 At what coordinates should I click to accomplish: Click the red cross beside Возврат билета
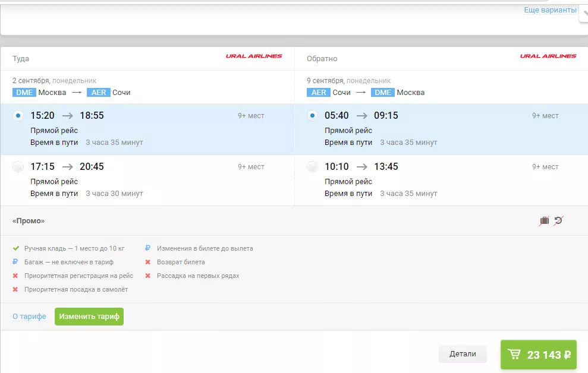pyautogui.click(x=148, y=262)
